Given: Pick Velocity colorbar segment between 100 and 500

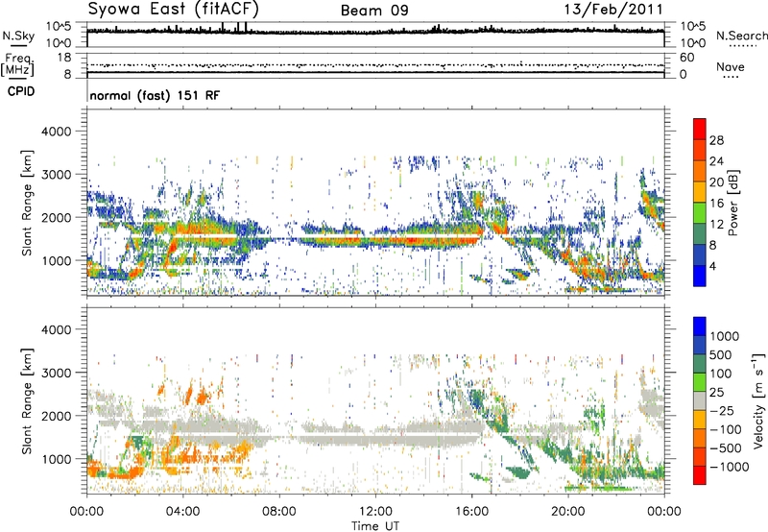Looking at the screenshot, I should pyautogui.click(x=700, y=364).
